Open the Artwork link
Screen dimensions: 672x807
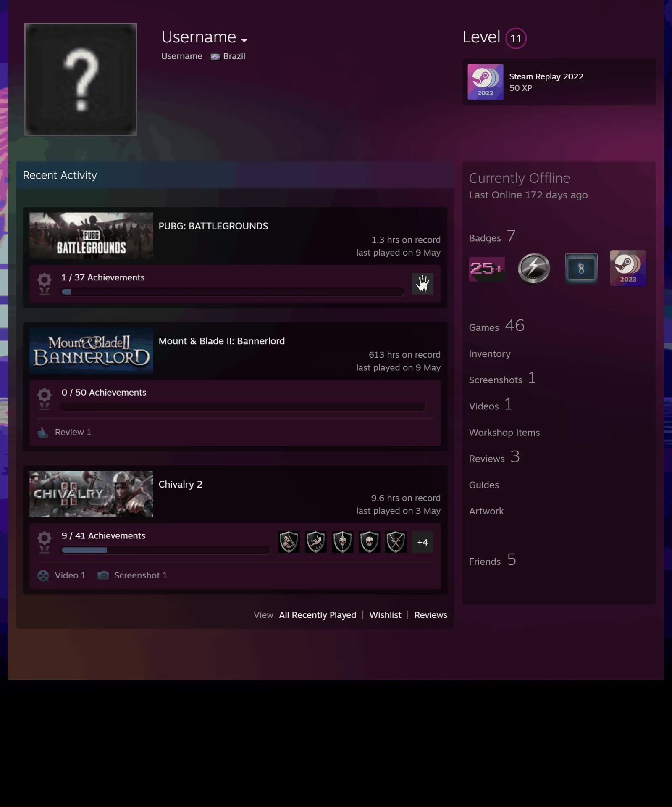click(x=486, y=511)
